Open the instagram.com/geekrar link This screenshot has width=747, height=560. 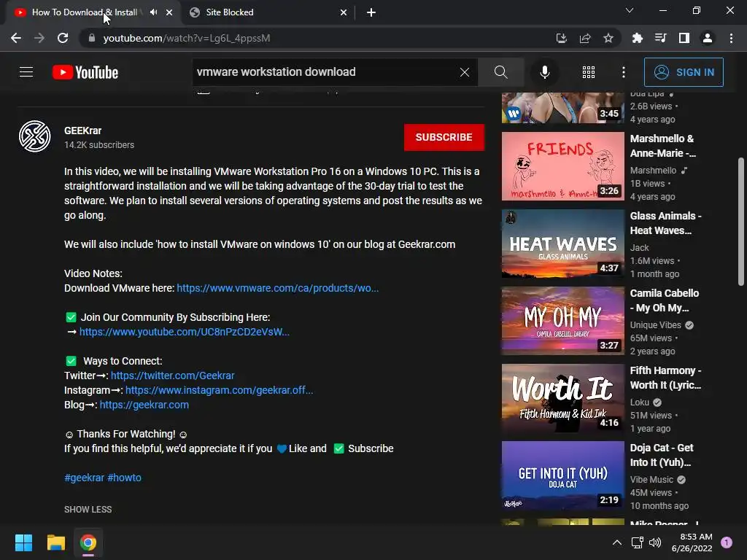point(219,391)
